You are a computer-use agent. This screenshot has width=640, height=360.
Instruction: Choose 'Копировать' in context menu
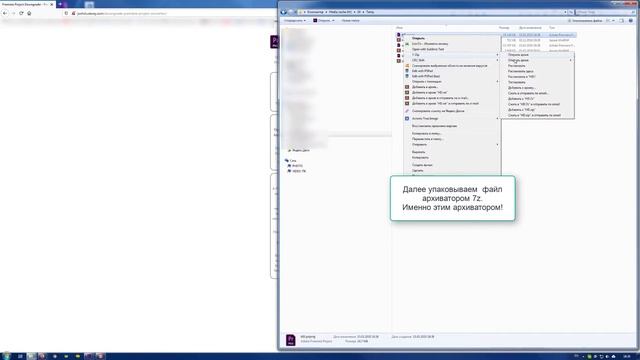click(420, 158)
